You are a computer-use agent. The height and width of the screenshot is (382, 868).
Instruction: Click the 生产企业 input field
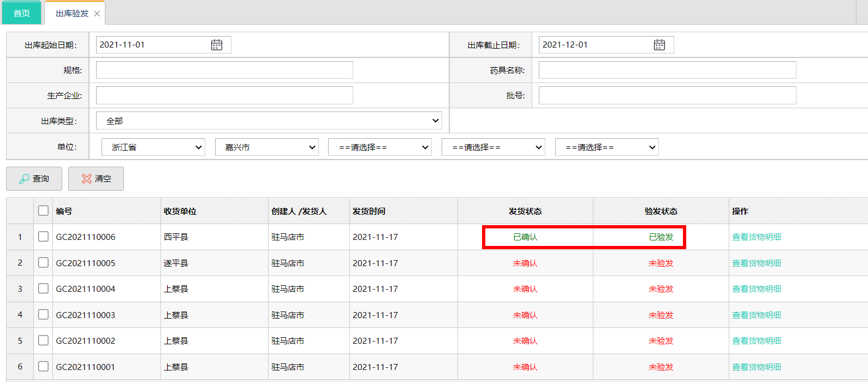pos(224,95)
